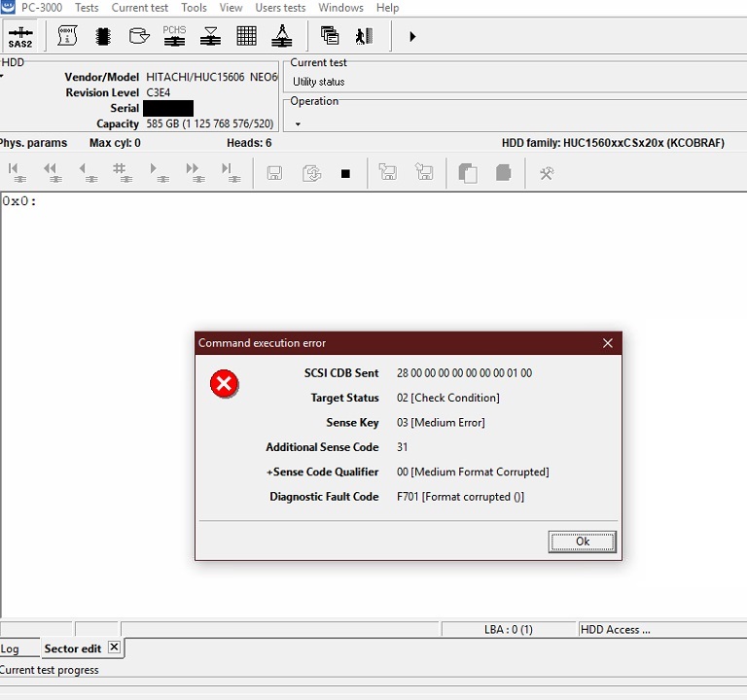Close the Sector edit tab

pos(114,647)
